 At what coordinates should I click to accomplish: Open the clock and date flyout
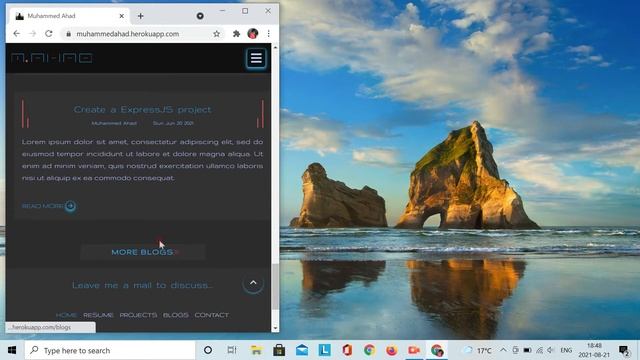click(594, 350)
